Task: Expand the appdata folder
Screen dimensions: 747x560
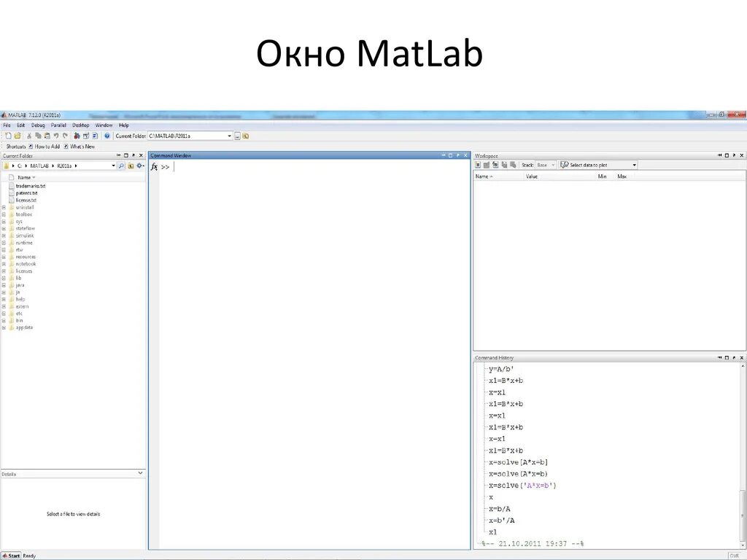Action: (x=4, y=327)
